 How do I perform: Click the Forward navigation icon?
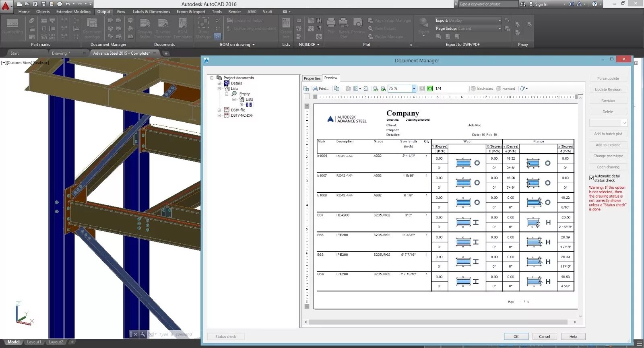pyautogui.click(x=499, y=89)
